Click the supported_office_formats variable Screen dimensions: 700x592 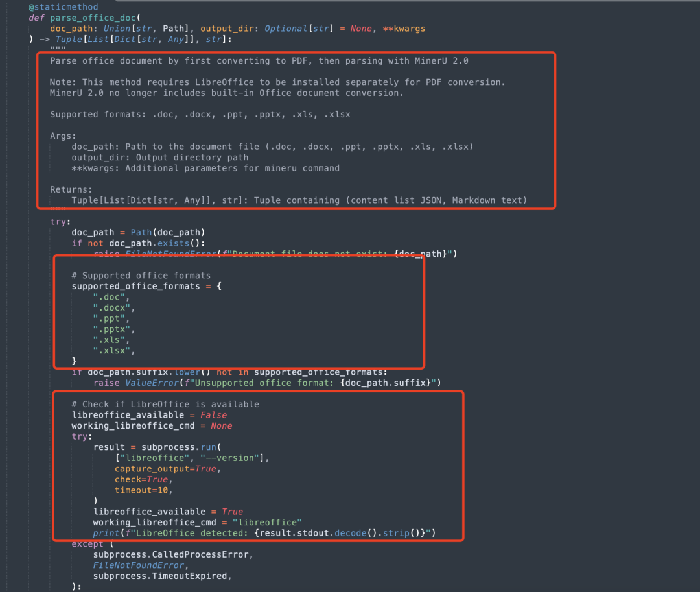(135, 286)
